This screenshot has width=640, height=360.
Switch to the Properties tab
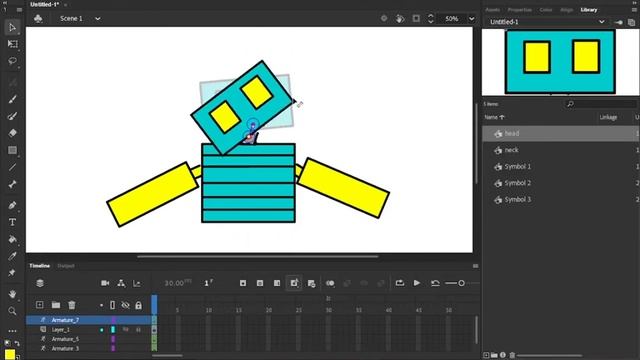(519, 10)
